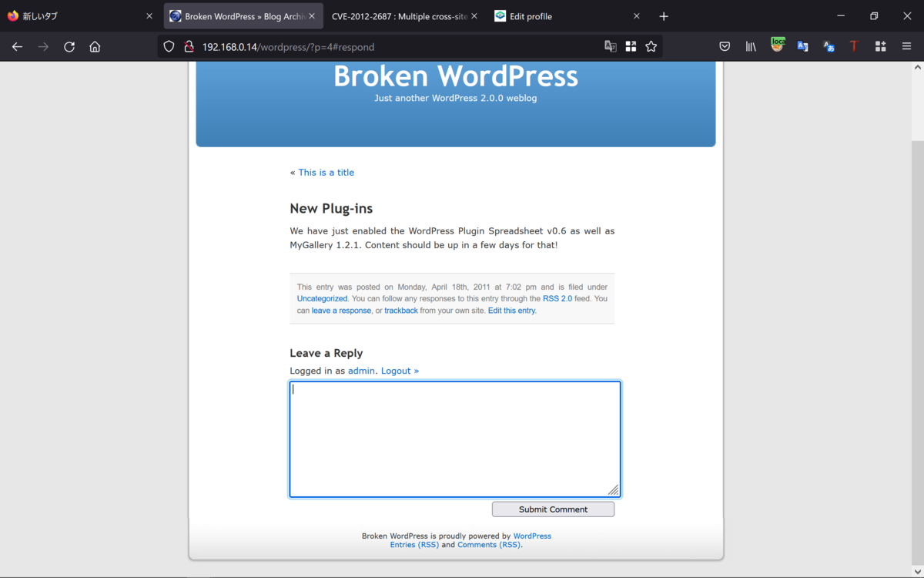
Task: Click the blue Google Translate extension icon
Action: (802, 47)
